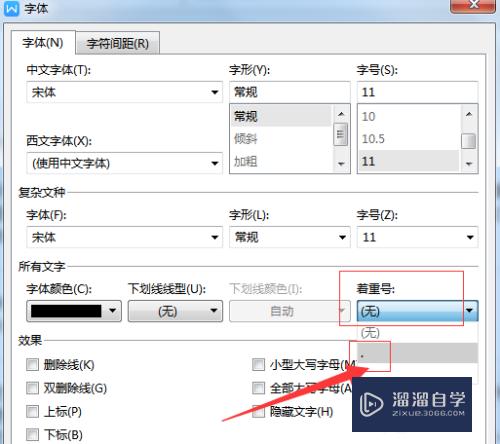Expand the 下划线线型(U) dropdown
This screenshot has width=500, height=444.
[175, 311]
